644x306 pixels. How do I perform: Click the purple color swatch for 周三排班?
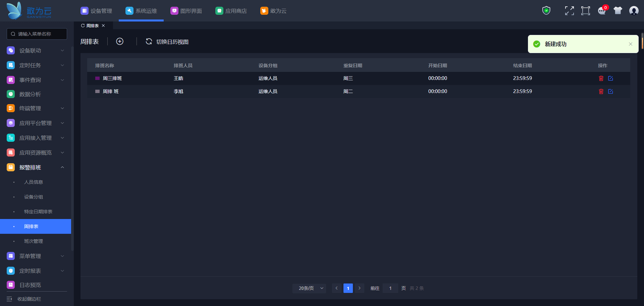(x=97, y=78)
